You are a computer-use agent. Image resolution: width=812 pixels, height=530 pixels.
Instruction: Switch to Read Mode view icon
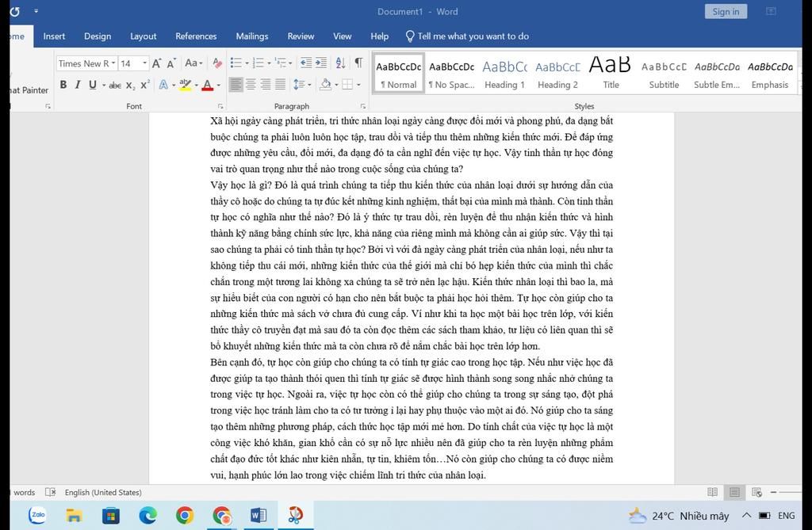click(713, 492)
